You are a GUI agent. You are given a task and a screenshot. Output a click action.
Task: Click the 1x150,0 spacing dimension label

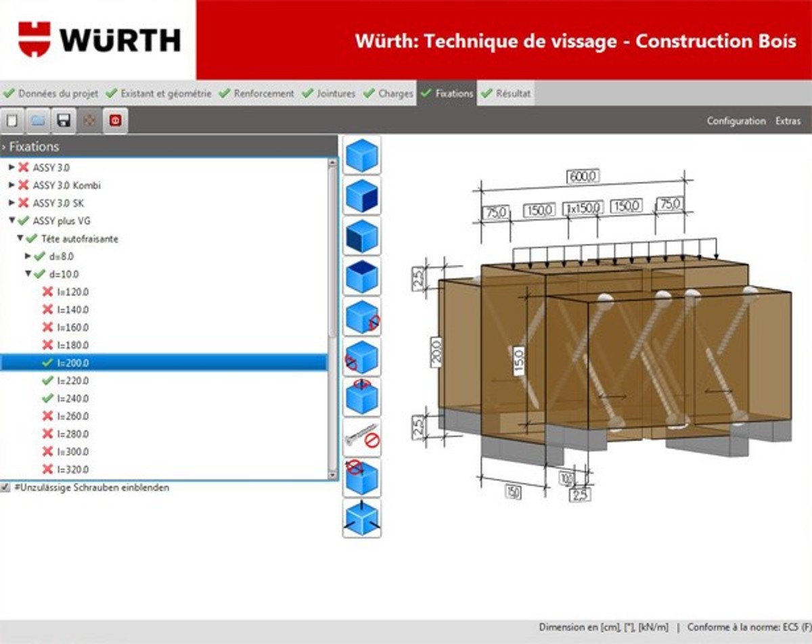click(x=582, y=208)
